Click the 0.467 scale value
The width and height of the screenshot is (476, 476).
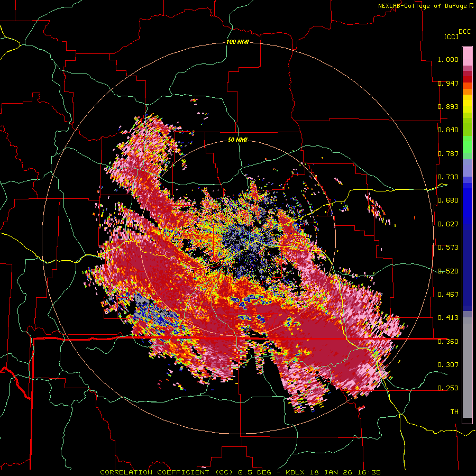(448, 295)
